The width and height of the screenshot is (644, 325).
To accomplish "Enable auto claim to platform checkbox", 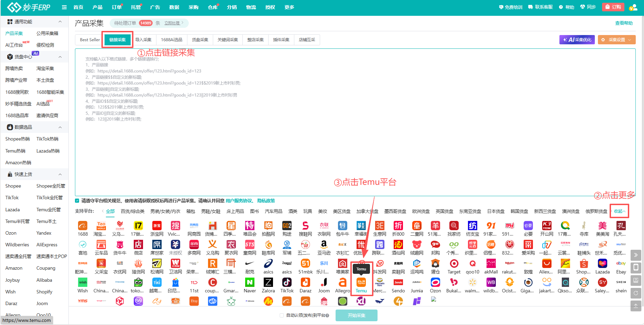I will tap(282, 315).
